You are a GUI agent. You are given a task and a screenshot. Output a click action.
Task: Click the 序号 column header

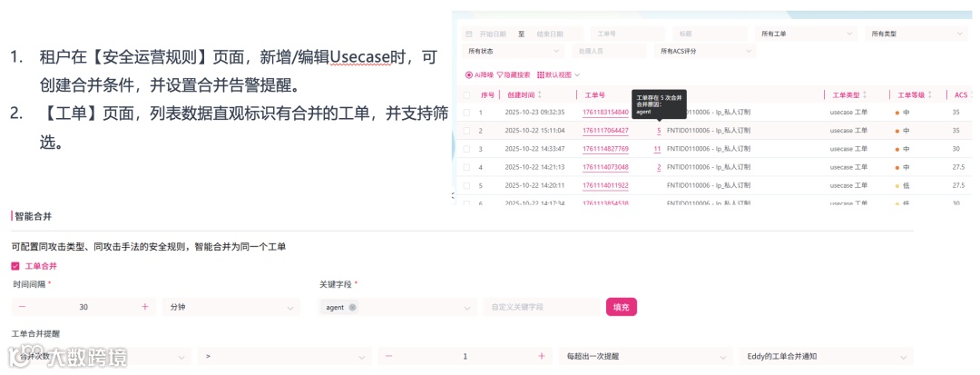point(487,95)
